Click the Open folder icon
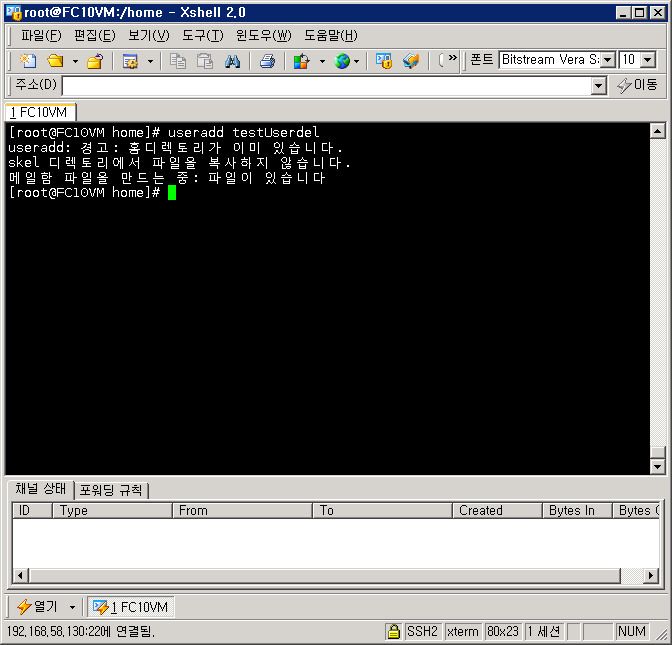672x645 pixels. [x=55, y=61]
